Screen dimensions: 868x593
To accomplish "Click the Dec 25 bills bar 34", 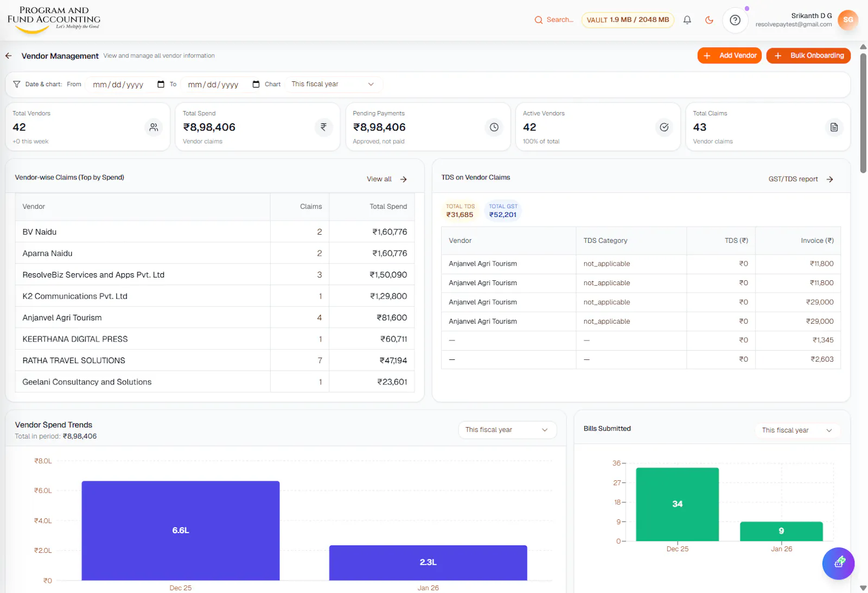I will (x=678, y=504).
